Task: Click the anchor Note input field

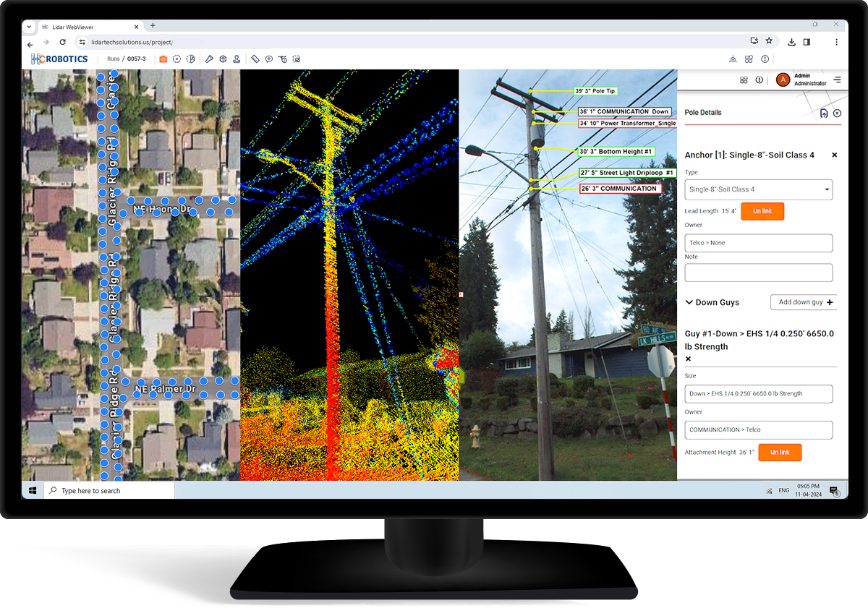Action: pos(758,273)
